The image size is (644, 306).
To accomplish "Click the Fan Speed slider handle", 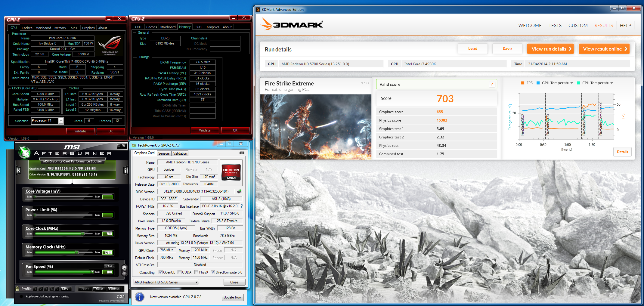I will [93, 272].
